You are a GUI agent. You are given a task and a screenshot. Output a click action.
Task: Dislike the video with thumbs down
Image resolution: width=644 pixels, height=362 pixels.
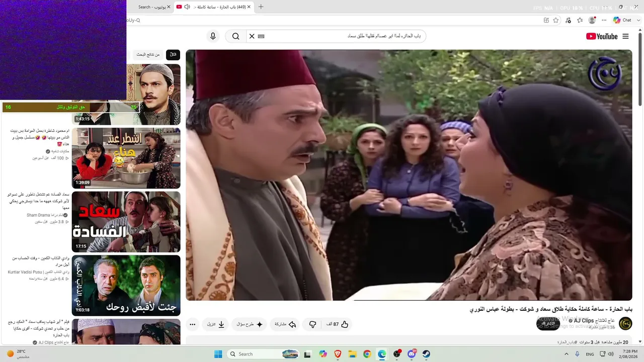[x=312, y=324]
